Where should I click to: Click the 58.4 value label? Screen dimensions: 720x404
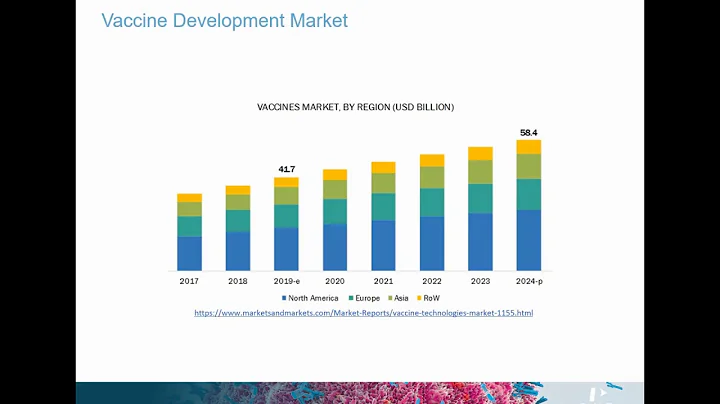(x=529, y=133)
